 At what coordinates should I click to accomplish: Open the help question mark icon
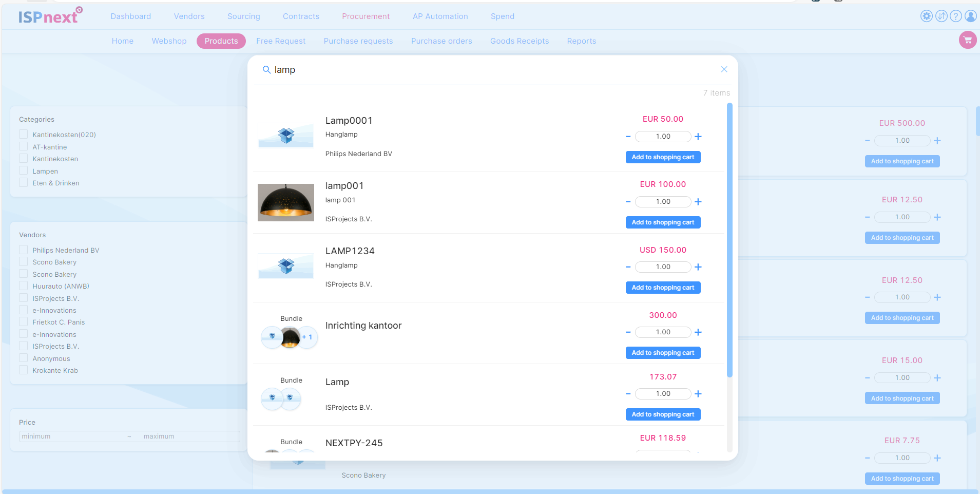pos(955,16)
